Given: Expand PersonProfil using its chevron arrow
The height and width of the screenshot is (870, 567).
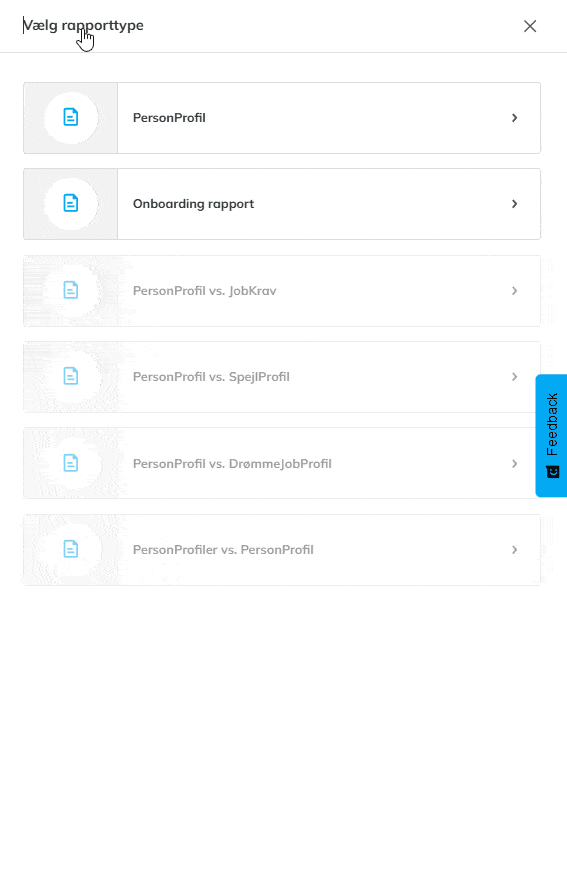Looking at the screenshot, I should click(514, 118).
